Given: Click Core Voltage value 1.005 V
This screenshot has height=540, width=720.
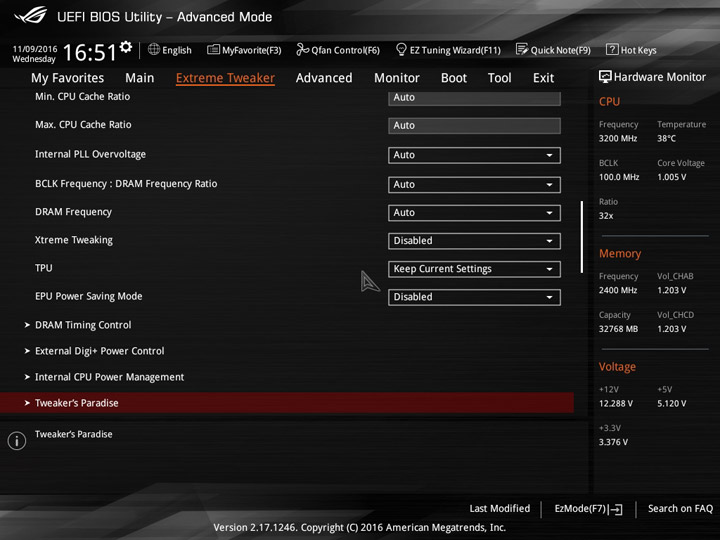Looking at the screenshot, I should [x=672, y=177].
